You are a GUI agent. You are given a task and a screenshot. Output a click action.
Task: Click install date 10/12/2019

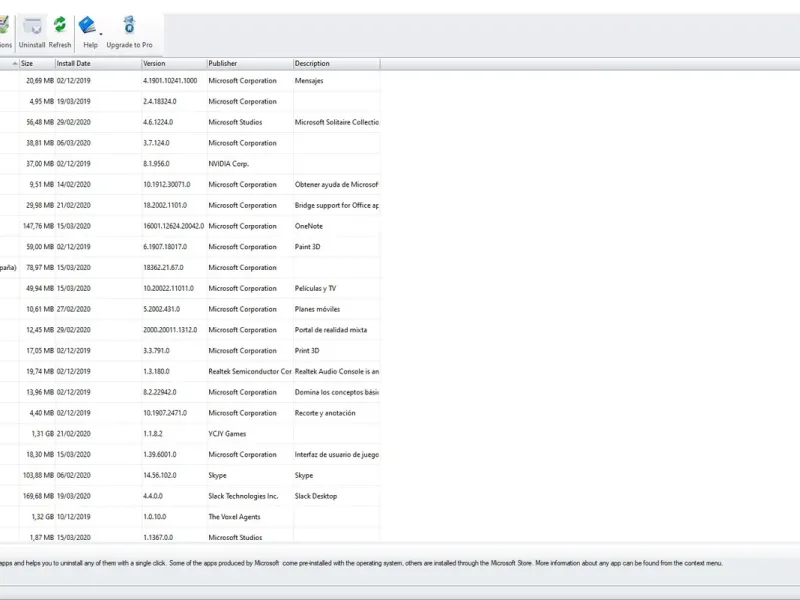73,517
